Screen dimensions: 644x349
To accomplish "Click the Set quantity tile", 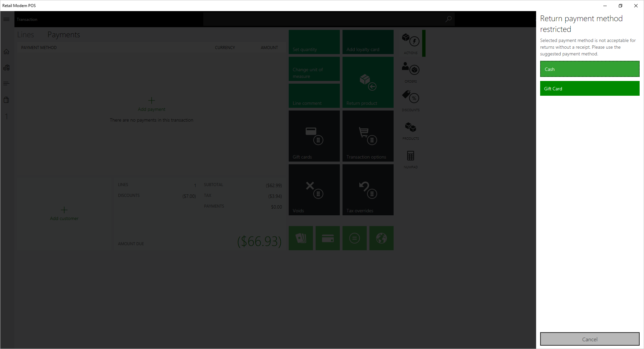I will (x=314, y=42).
